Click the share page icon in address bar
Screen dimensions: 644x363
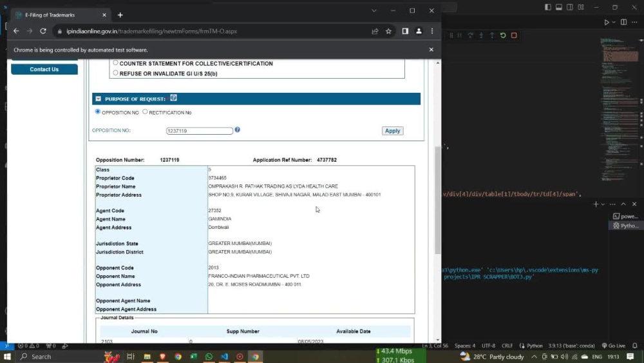click(x=375, y=31)
